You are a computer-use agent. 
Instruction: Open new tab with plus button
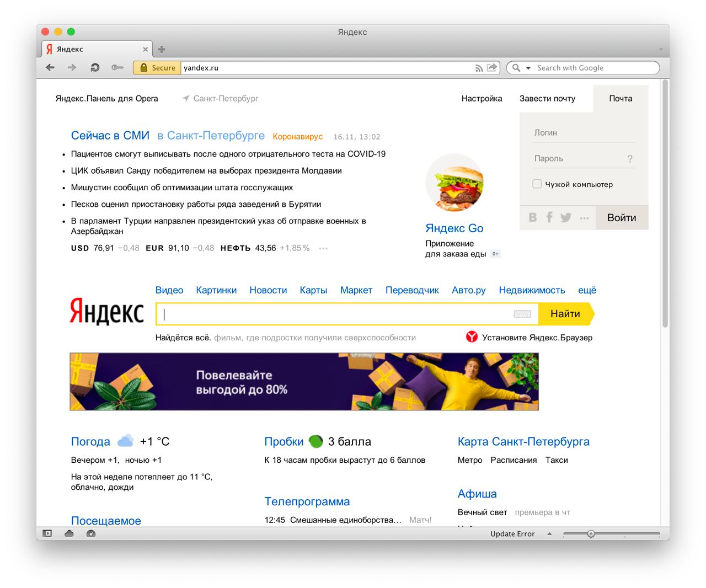[162, 49]
